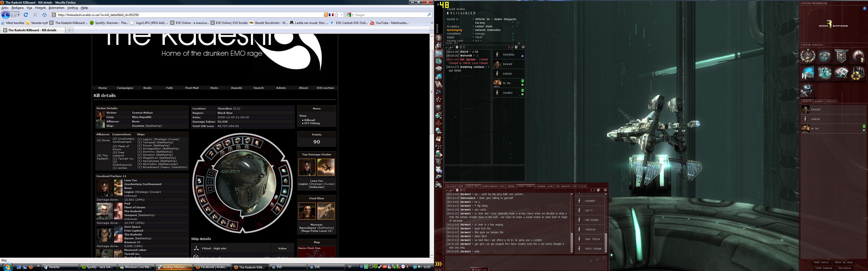
Task: Click the Home link on killboard
Action: 103,88
